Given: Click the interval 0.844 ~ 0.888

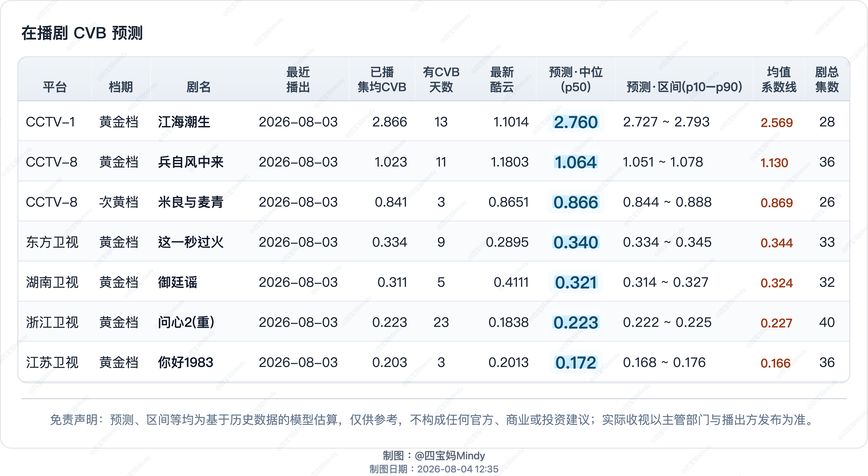Looking at the screenshot, I should [x=667, y=202].
